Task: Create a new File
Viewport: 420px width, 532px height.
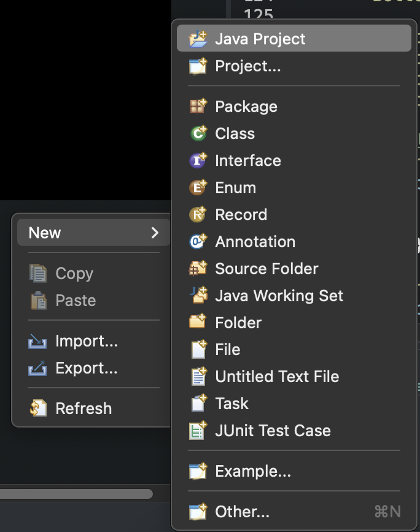Action: tap(294, 350)
